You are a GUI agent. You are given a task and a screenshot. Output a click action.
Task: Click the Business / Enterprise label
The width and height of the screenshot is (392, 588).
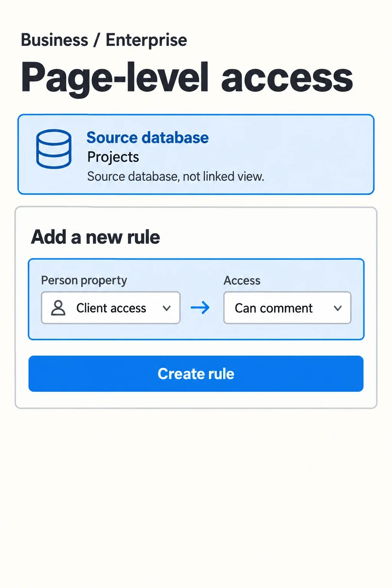[x=104, y=40]
